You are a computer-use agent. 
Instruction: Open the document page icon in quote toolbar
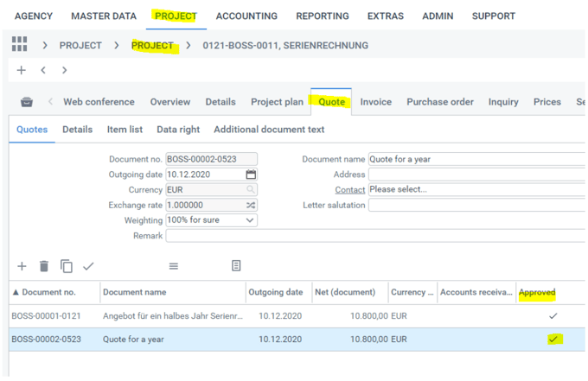(236, 266)
